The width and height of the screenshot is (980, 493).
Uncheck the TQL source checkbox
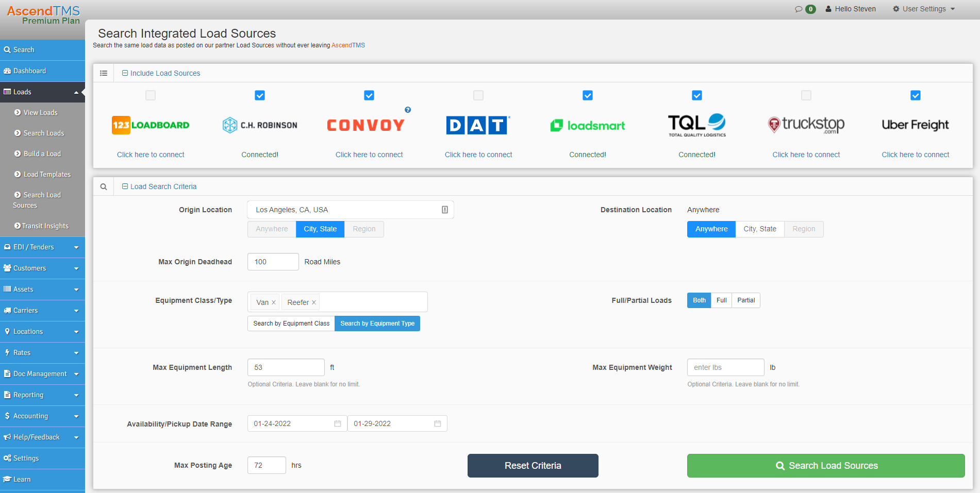[x=697, y=95]
